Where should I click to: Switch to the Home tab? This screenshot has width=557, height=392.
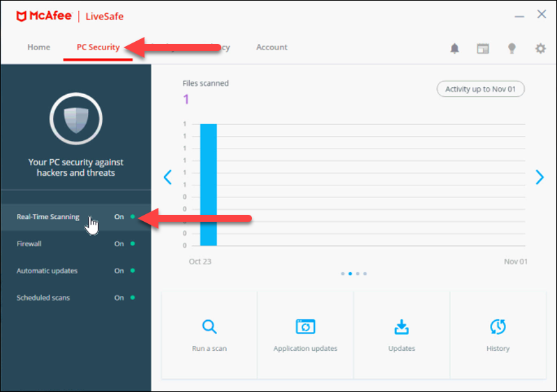(x=38, y=47)
